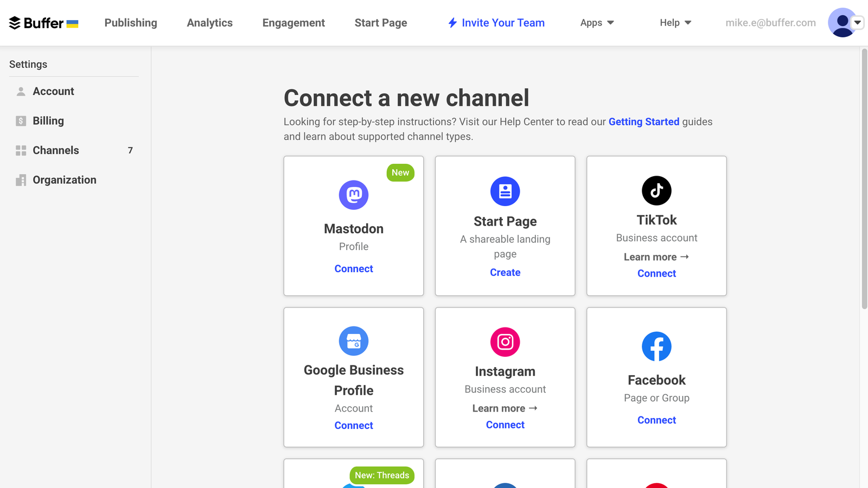Select the Mastodon channel icon
The width and height of the screenshot is (868, 488).
pyautogui.click(x=354, y=195)
